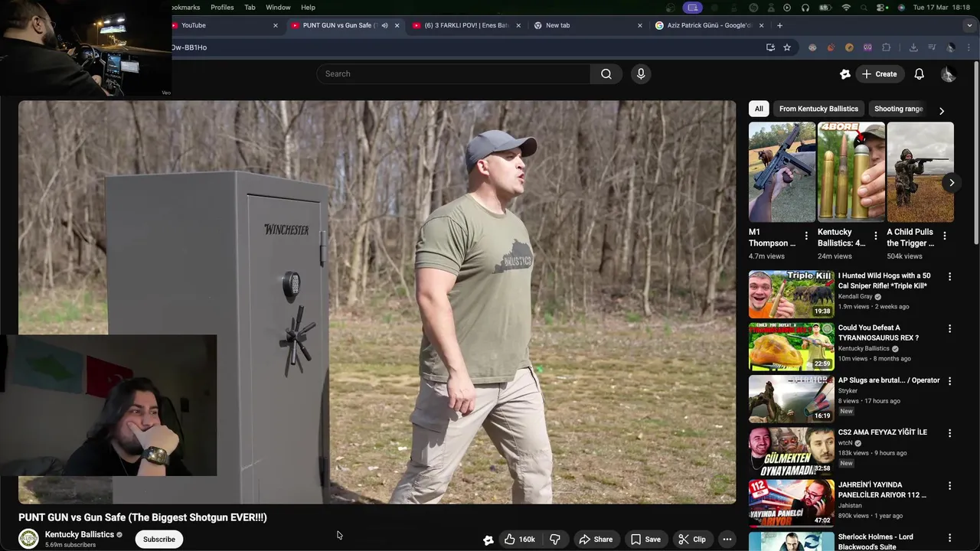
Task: Click the yellow pencil extension icon
Action: (x=849, y=47)
